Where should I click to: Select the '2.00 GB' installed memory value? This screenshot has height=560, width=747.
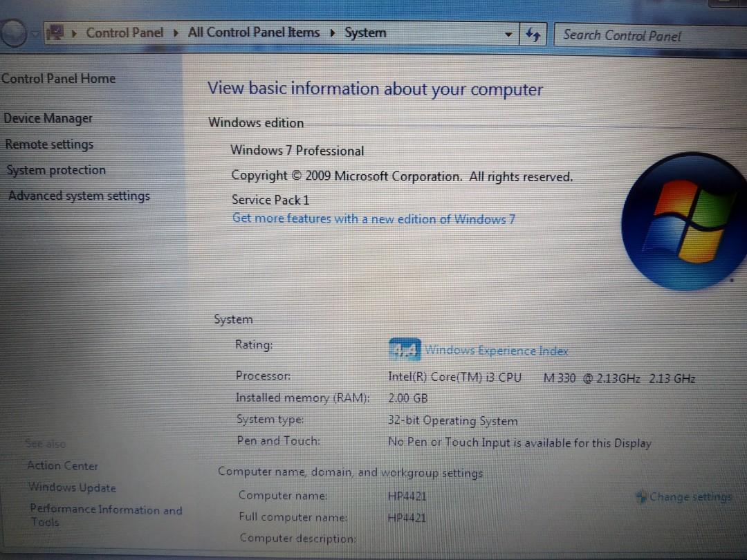408,398
